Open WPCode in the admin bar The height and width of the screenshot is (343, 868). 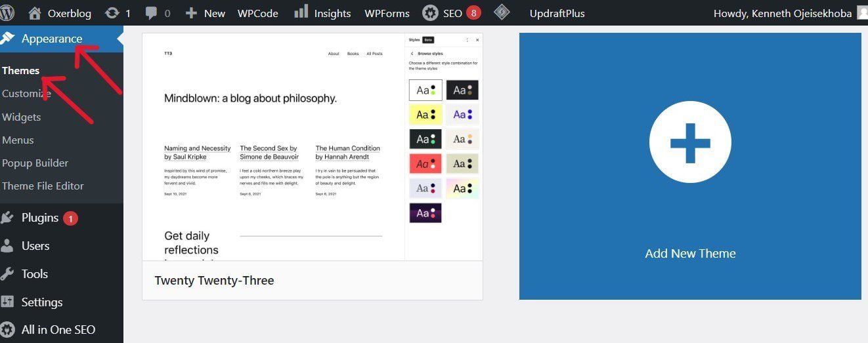(x=257, y=13)
